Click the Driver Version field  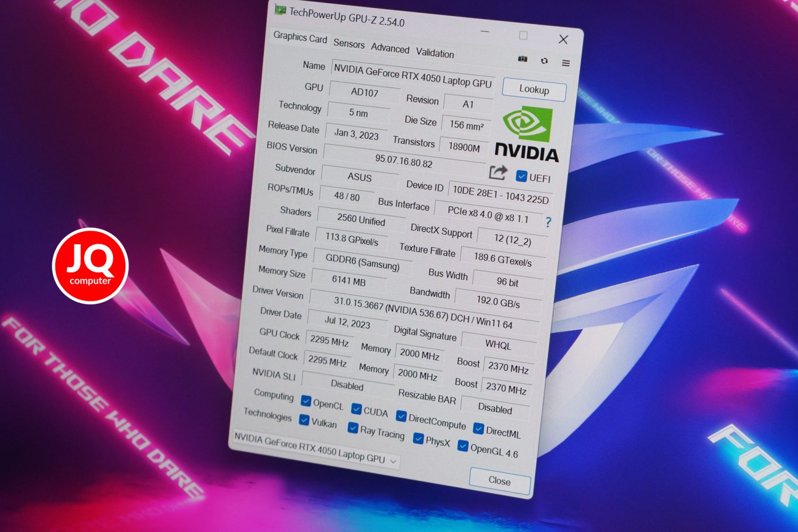point(423,312)
